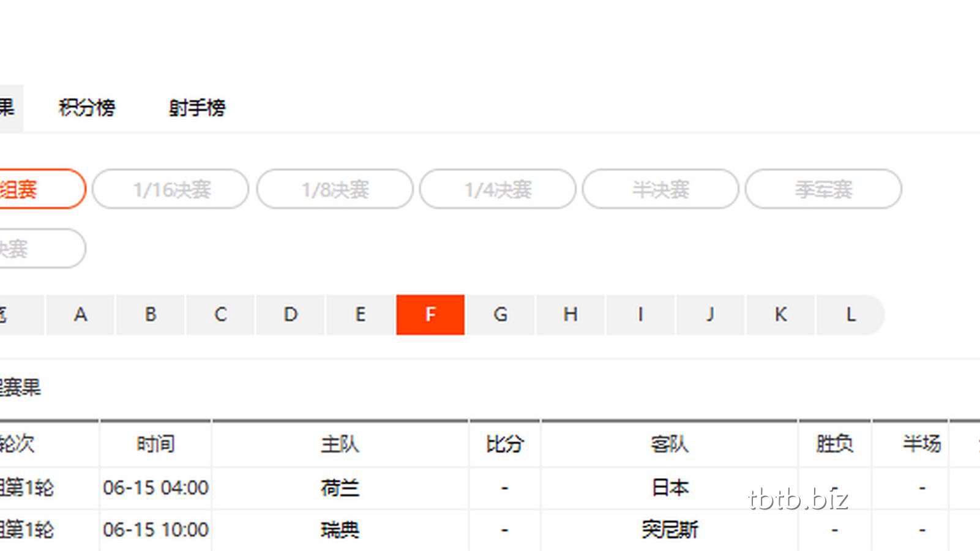This screenshot has height=551, width=980.
Task: Switch to group H tab
Action: tap(570, 315)
